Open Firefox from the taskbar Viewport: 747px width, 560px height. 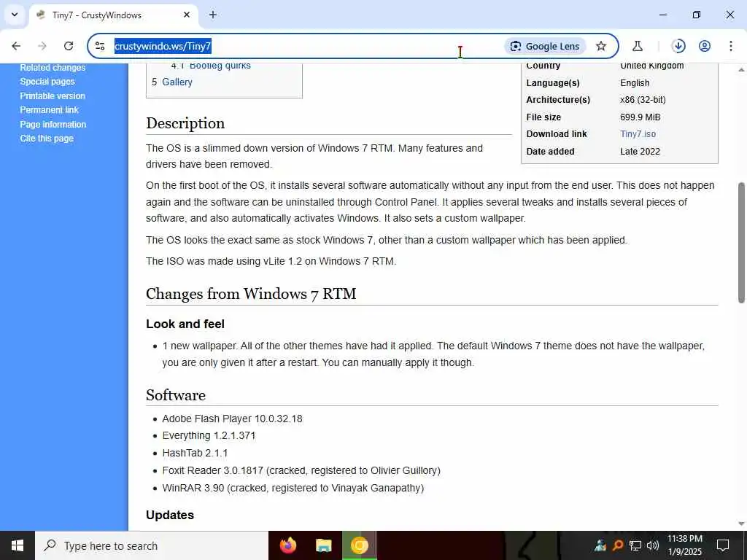tap(287, 545)
